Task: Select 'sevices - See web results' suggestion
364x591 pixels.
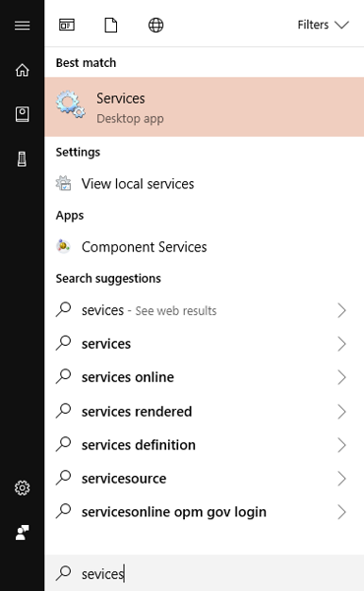Action: [204, 310]
